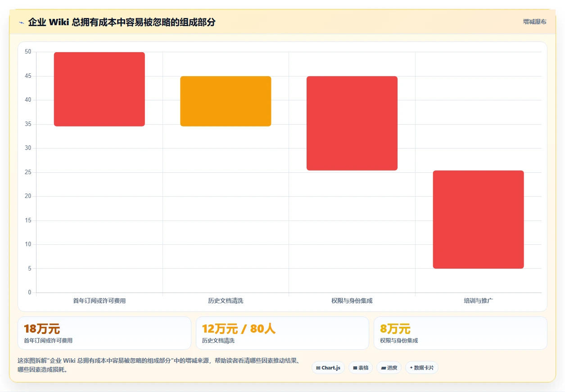
Task: Click the axis label 首年订阅或许可费用
Action: pos(99,301)
